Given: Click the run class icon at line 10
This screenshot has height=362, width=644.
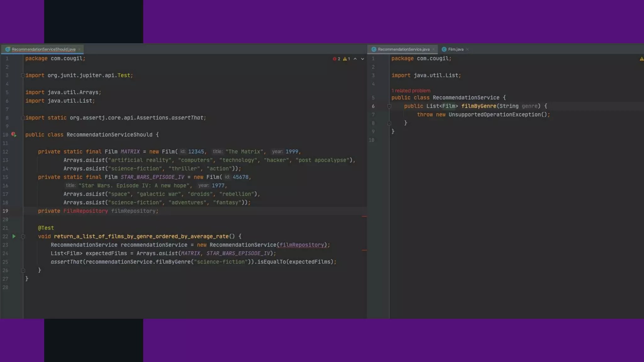Looking at the screenshot, I should (x=14, y=134).
